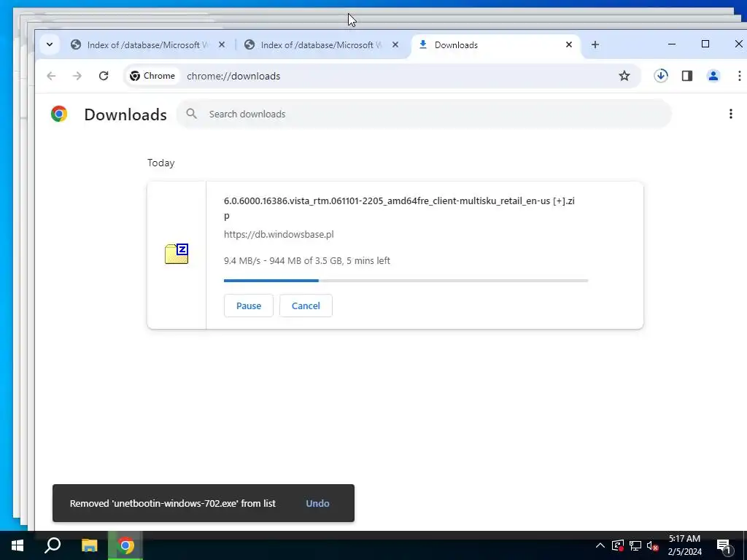Open the Downloads page more actions menu
747x560 pixels.
pyautogui.click(x=731, y=114)
